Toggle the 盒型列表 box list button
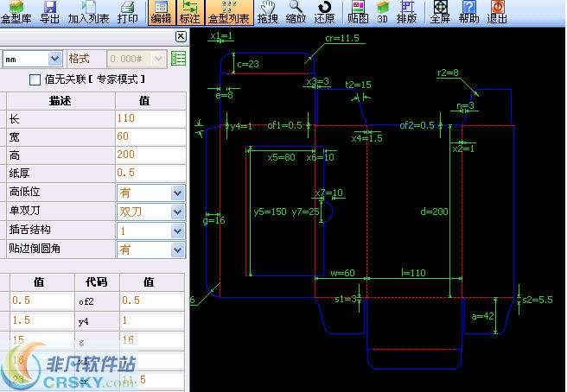 coord(229,13)
